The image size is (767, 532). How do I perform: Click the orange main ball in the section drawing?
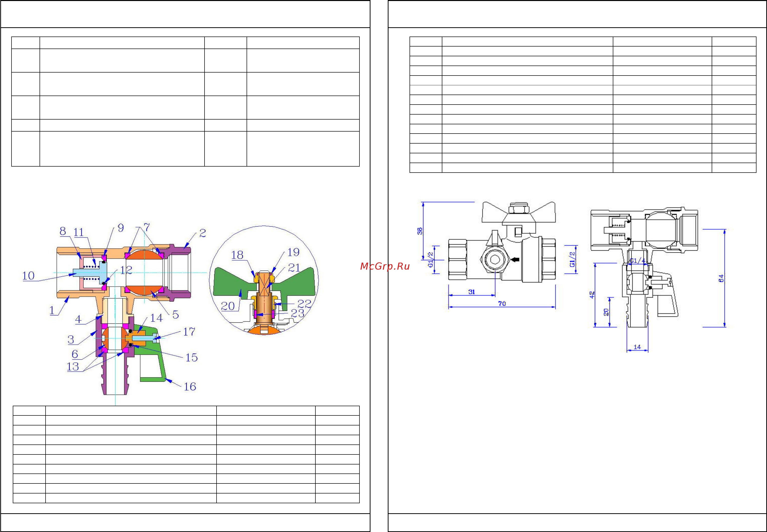[144, 272]
